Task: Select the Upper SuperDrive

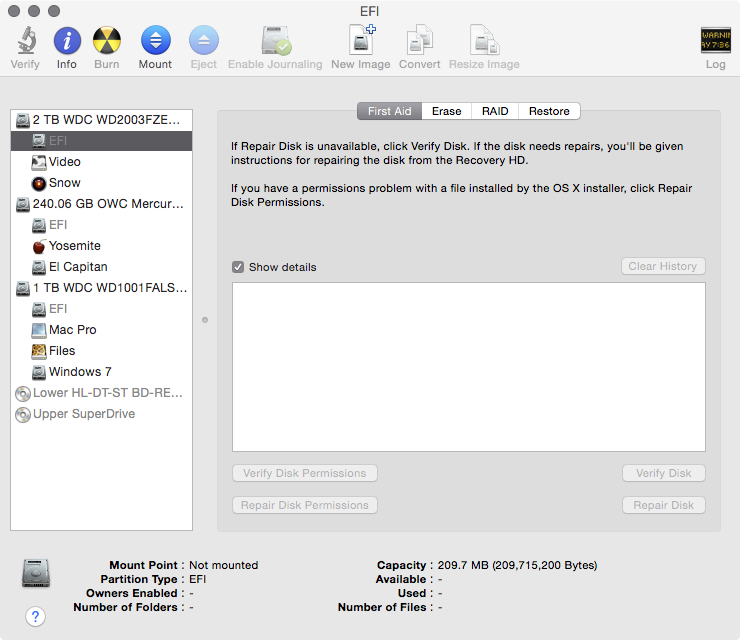Action: coord(101,414)
